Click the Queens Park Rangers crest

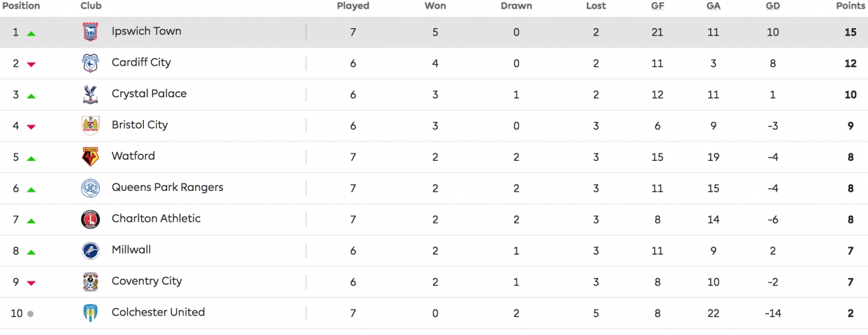tap(90, 188)
